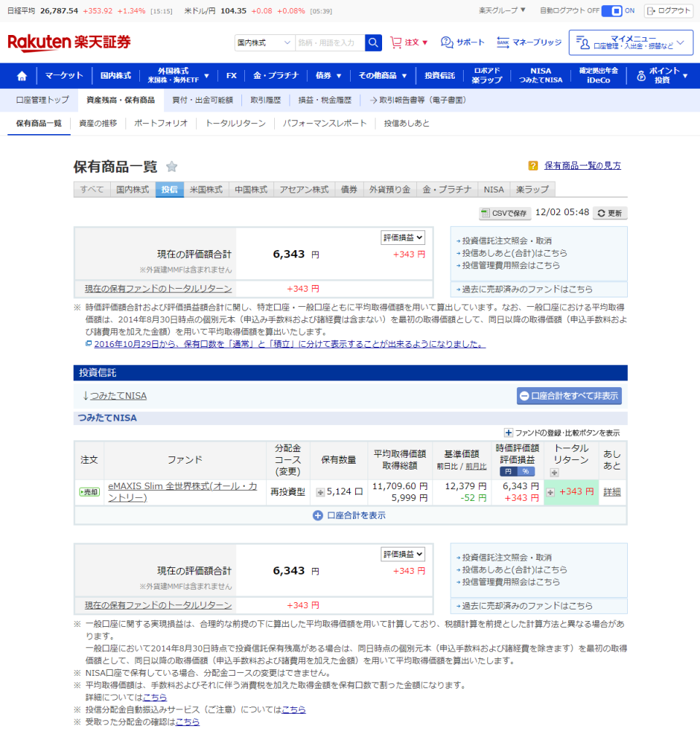Expand 金・プラチナ navigation dropdown
This screenshot has width=700, height=729.
click(276, 76)
